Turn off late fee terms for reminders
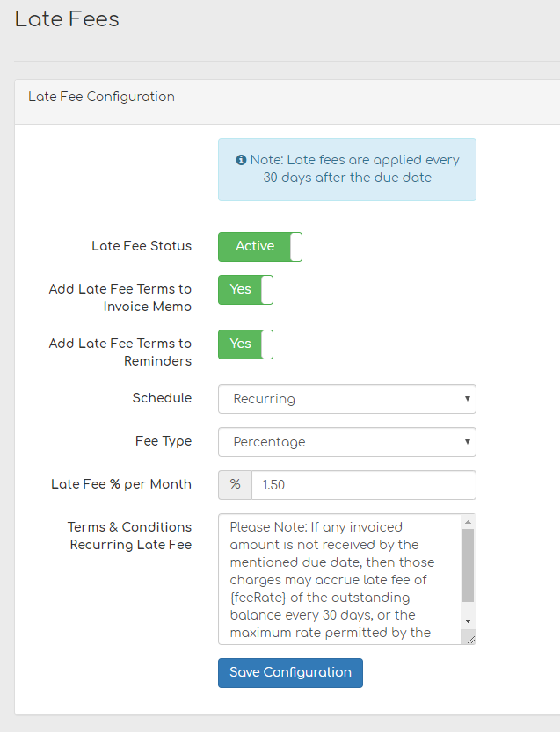Image resolution: width=560 pixels, height=732 pixels. pos(244,344)
